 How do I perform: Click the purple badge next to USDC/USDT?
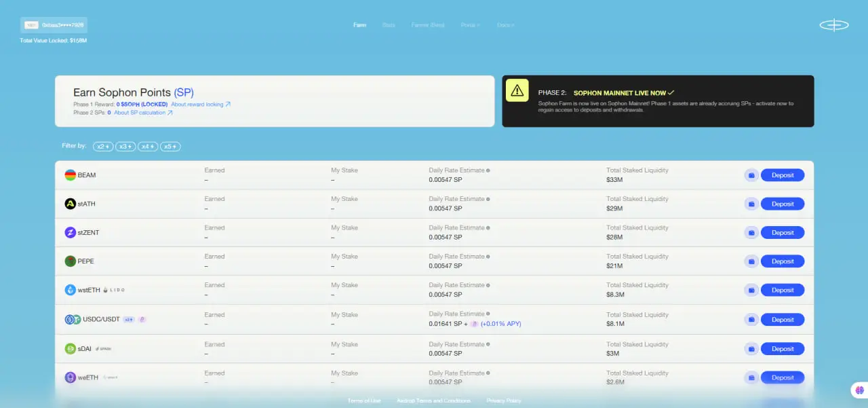[142, 319]
